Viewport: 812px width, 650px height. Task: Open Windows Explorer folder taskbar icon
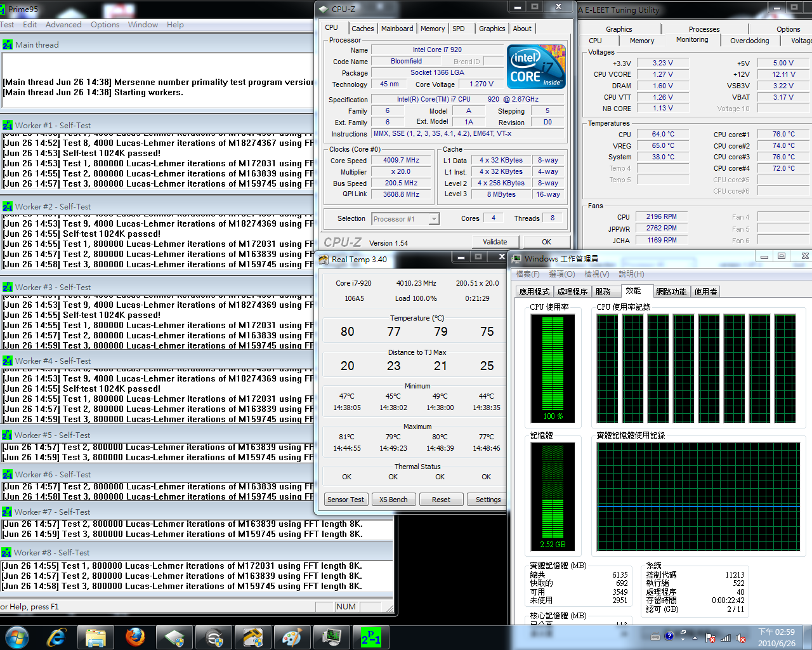95,637
